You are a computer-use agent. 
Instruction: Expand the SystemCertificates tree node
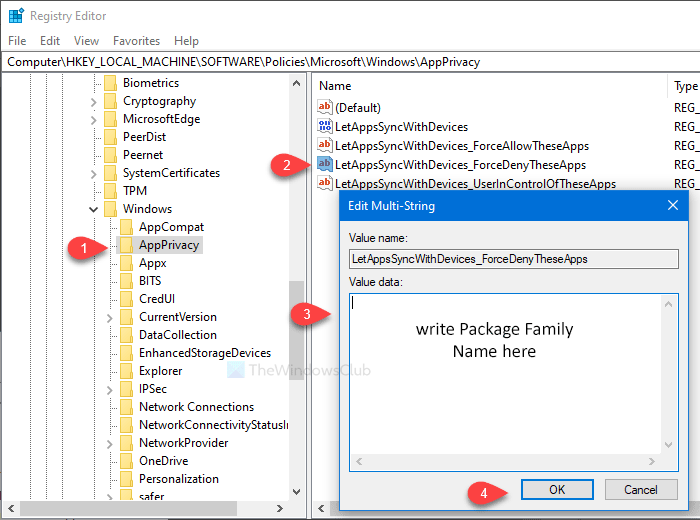(x=93, y=174)
